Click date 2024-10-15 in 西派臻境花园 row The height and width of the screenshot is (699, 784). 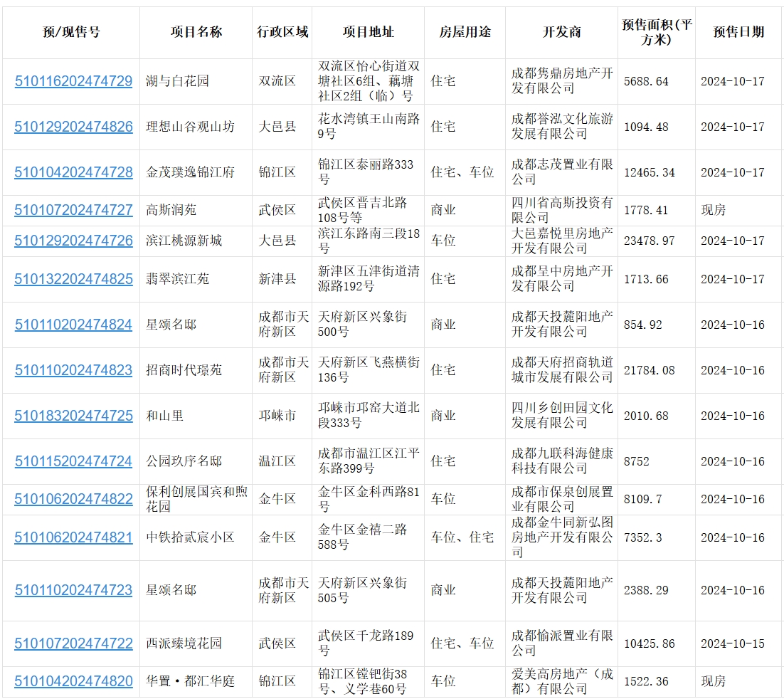[733, 644]
